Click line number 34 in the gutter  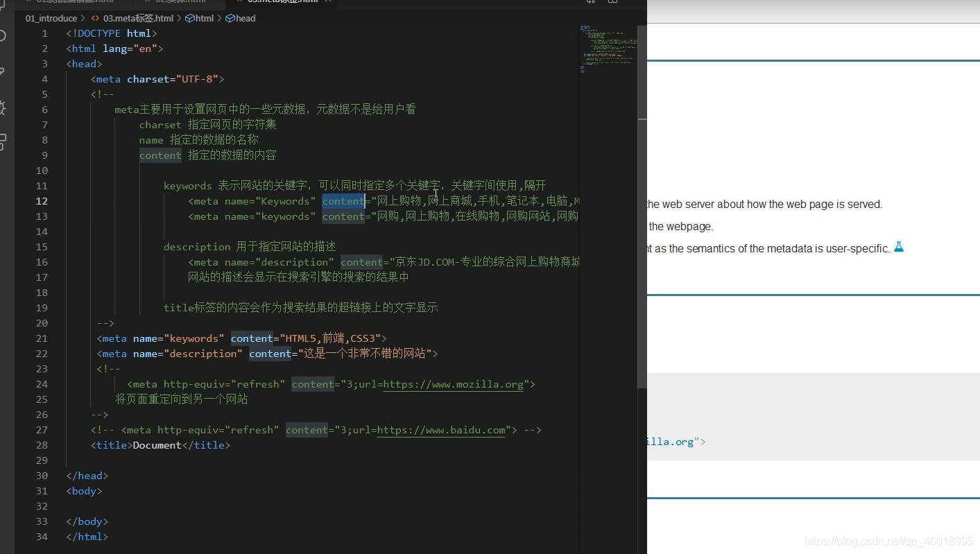pos(42,537)
